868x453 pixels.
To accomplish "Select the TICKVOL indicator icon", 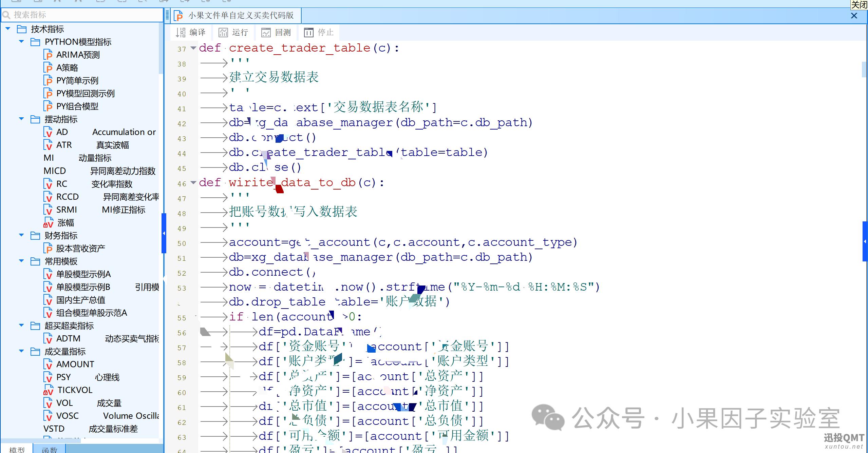I will [48, 390].
